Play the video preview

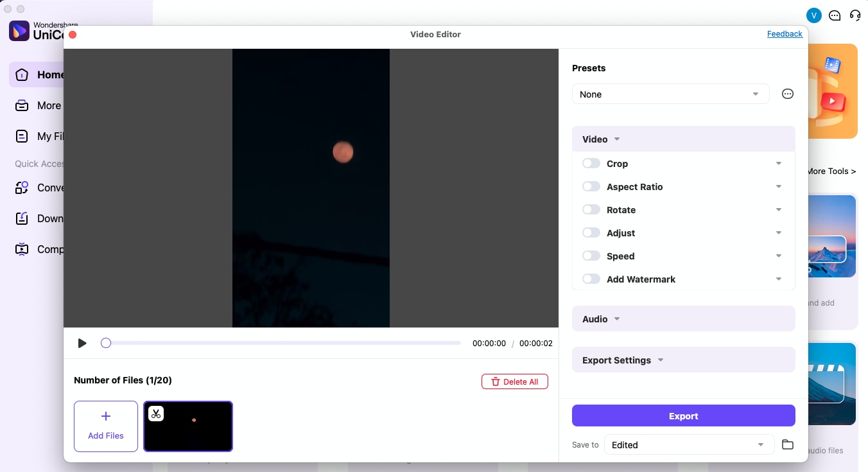click(82, 344)
